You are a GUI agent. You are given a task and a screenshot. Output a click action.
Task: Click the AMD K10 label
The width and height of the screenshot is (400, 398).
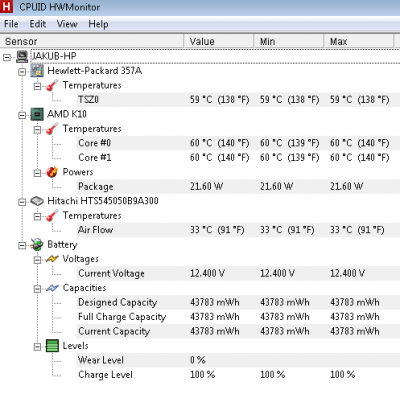tap(67, 114)
